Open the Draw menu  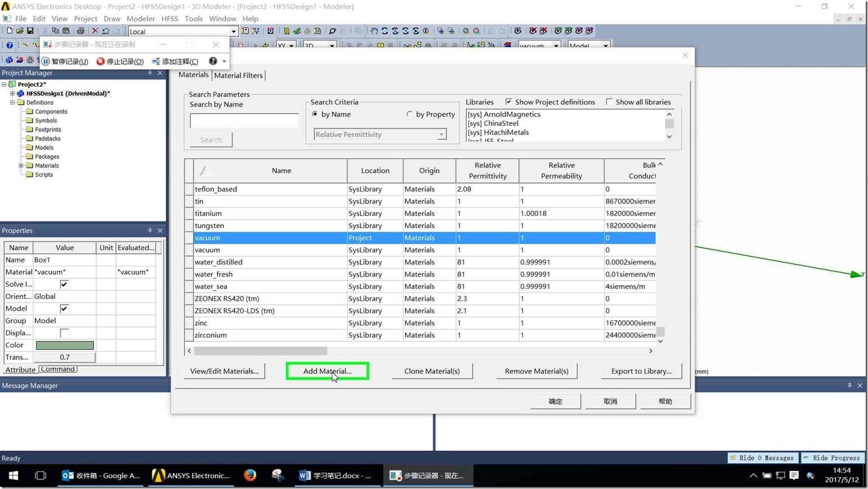(112, 19)
